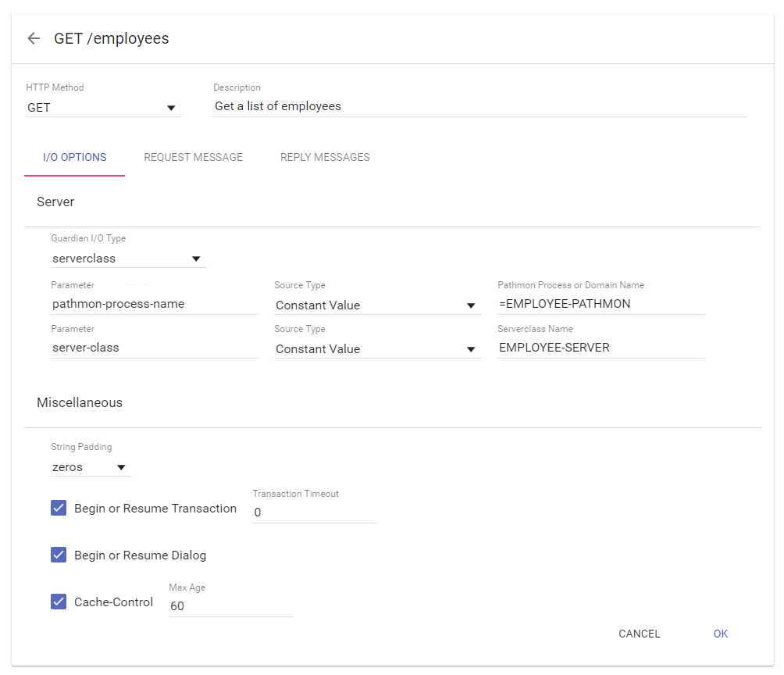The image size is (784, 675).
Task: Confirm with the OK button
Action: (720, 634)
